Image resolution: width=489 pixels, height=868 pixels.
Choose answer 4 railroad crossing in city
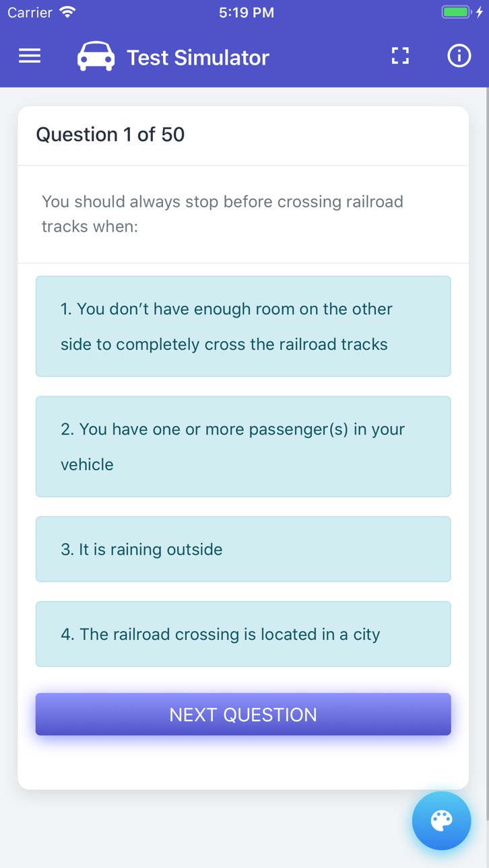[x=243, y=634]
